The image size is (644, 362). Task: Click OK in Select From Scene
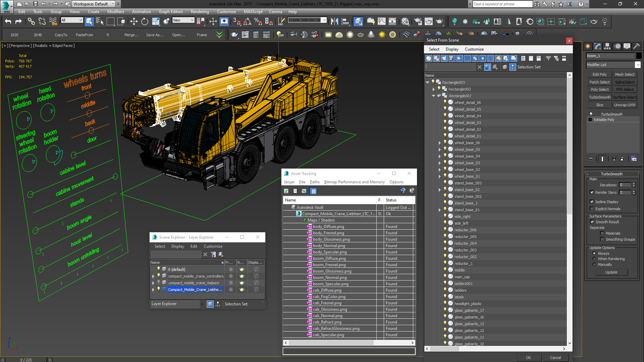coord(528,358)
